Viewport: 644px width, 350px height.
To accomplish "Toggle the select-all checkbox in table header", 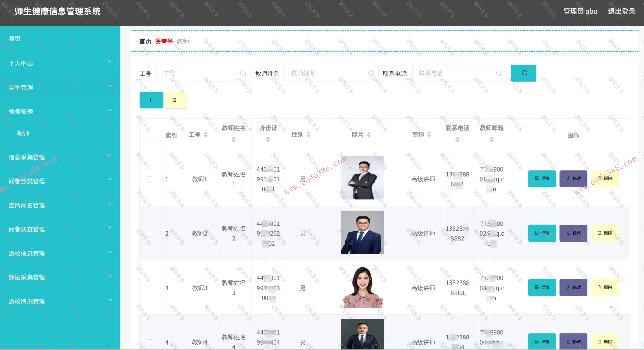I will [x=150, y=136].
